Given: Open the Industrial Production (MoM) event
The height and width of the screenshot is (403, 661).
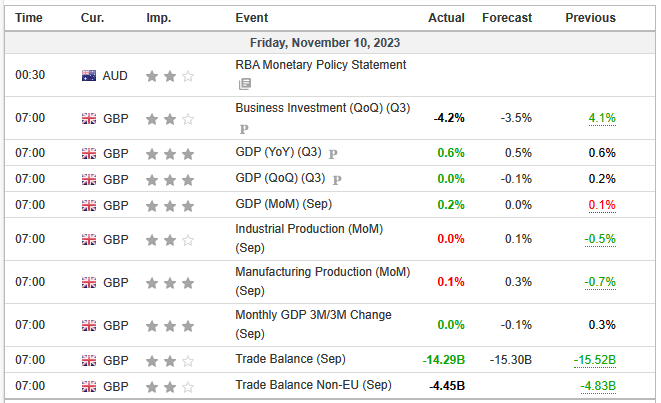Looking at the screenshot, I should [309, 229].
